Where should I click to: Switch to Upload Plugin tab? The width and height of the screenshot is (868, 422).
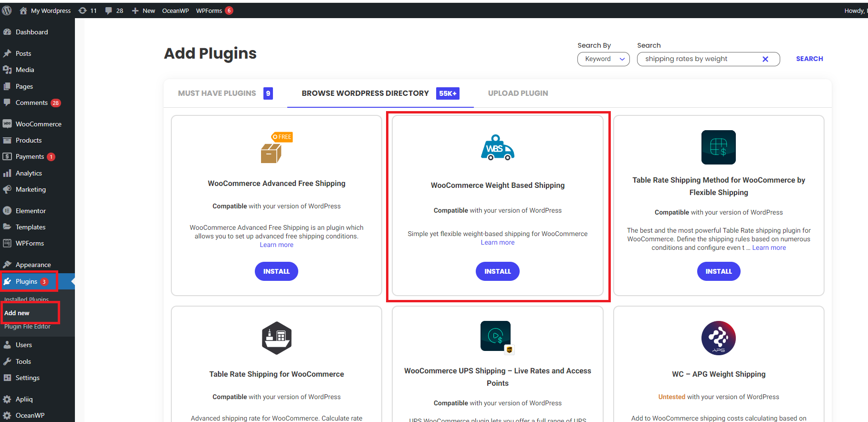coord(518,93)
